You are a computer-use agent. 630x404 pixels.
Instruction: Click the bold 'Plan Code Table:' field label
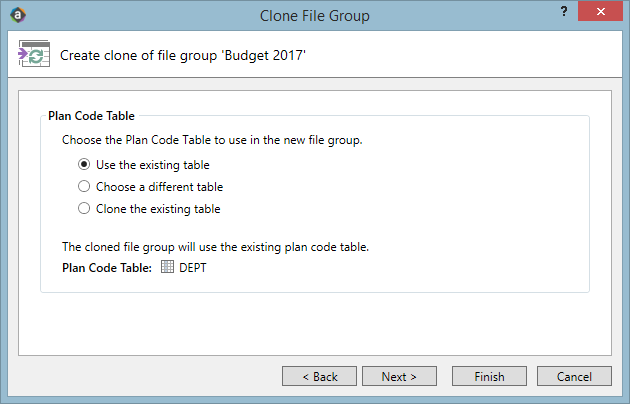pyautogui.click(x=107, y=268)
